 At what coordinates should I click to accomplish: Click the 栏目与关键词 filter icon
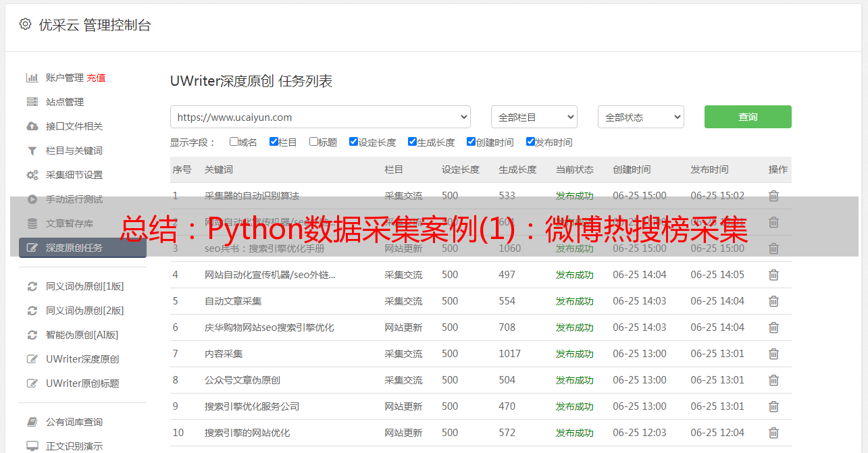[32, 151]
